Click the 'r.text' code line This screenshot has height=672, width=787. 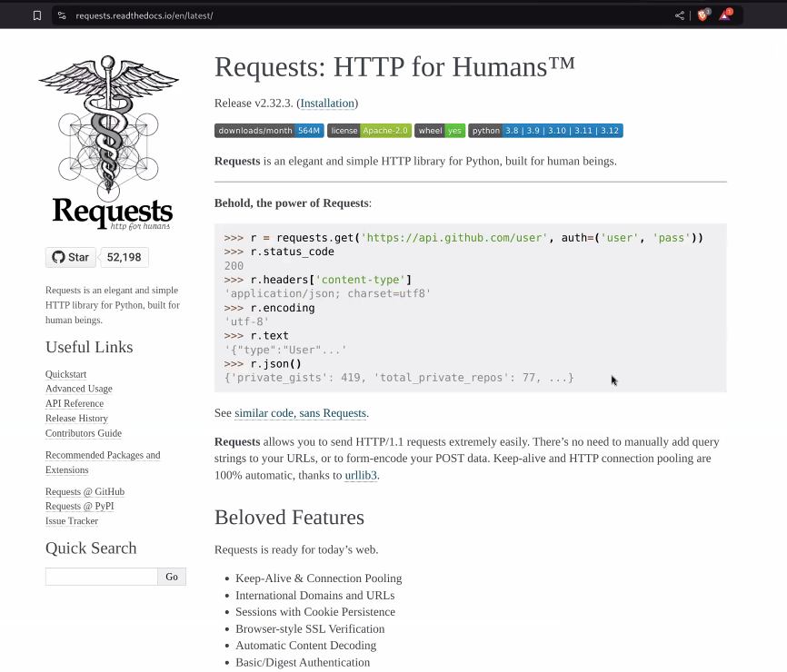click(x=256, y=336)
